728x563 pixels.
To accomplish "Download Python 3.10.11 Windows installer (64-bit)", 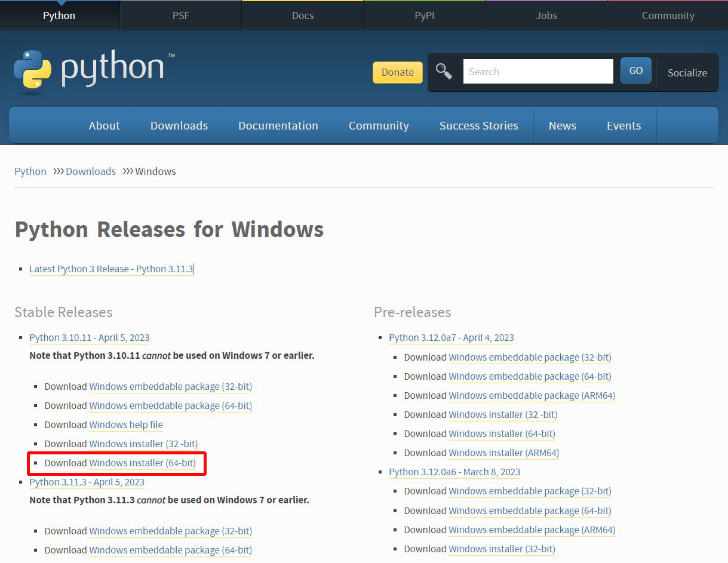I will point(142,463).
